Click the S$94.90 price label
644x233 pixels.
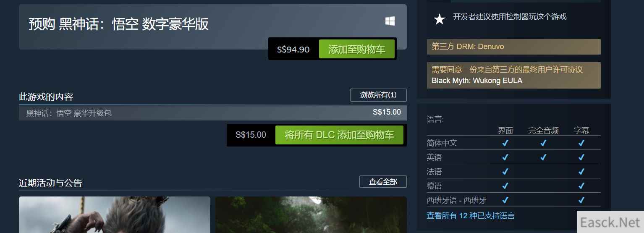(x=293, y=50)
